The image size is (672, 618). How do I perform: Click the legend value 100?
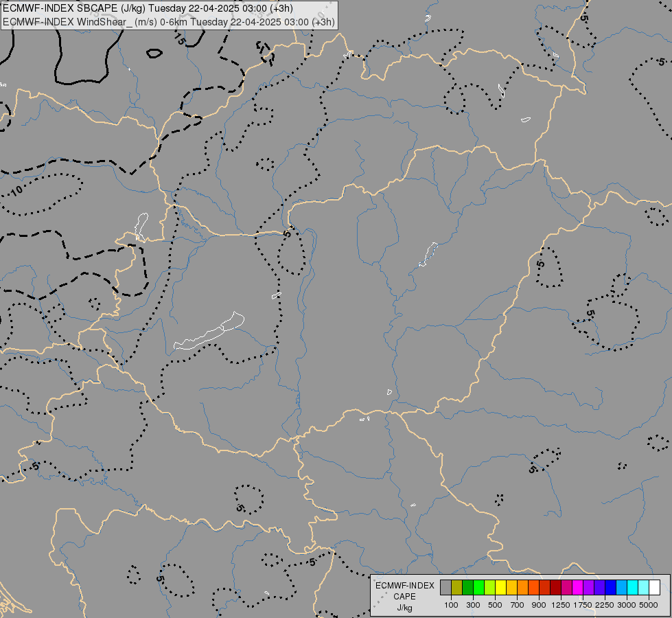(x=451, y=605)
